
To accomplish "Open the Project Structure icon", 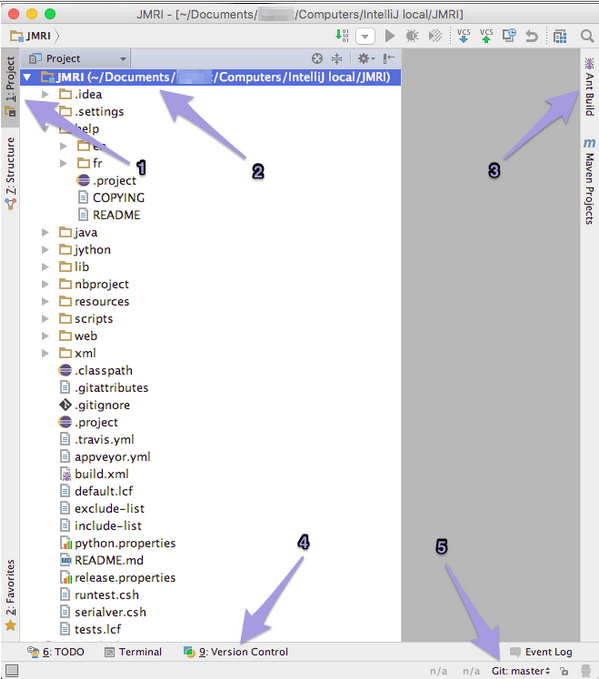I will 560,36.
